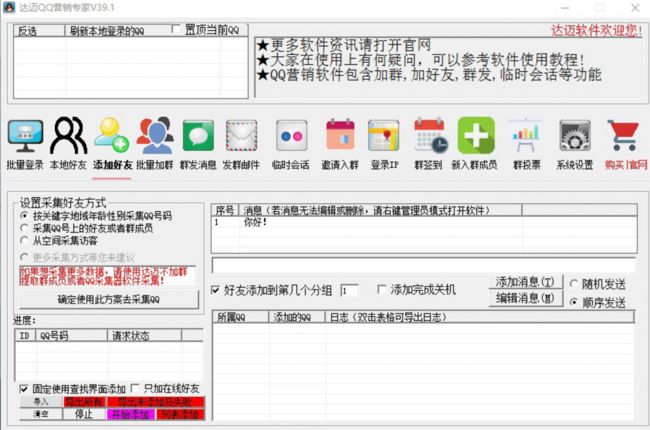650x430 pixels.
Task: Toggle 好友添加到第几个分组 checkbox
Action: (x=215, y=290)
